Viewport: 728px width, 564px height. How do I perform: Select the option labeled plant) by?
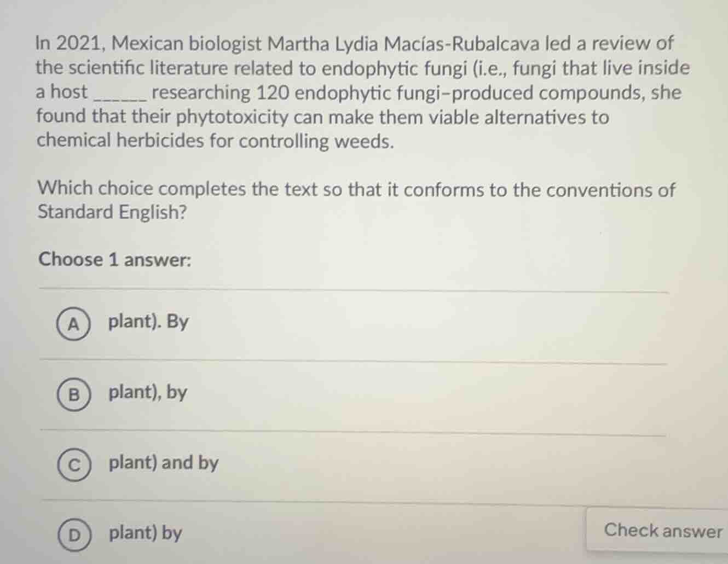coord(144,533)
